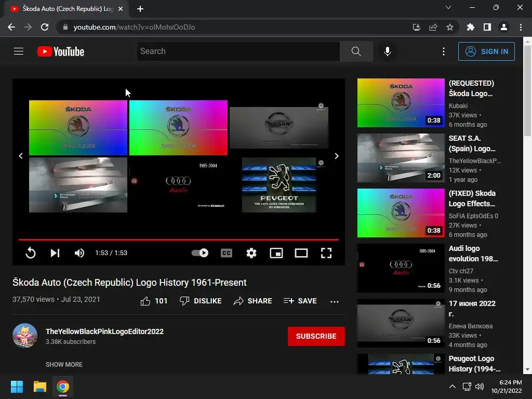
Task: Open a new browser tab
Action: point(140,9)
